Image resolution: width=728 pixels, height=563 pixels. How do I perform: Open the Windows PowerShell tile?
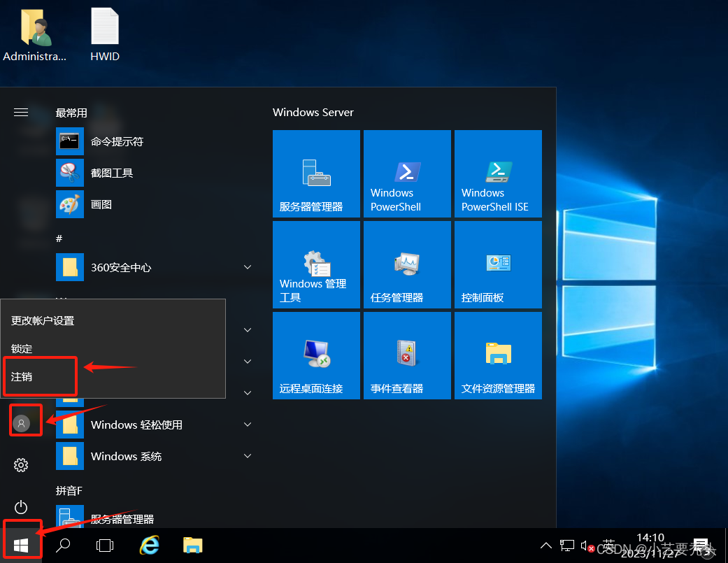[407, 173]
